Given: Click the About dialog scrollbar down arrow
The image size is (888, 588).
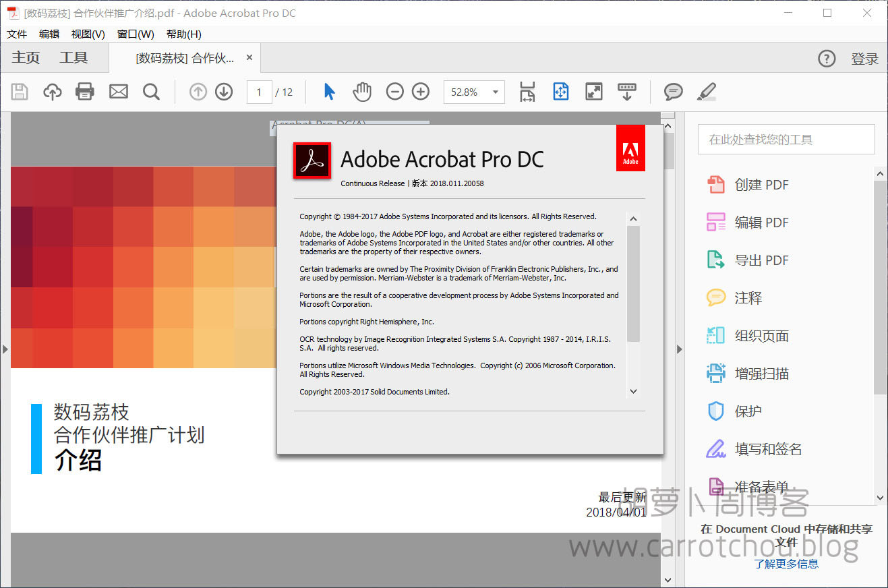Looking at the screenshot, I should [633, 390].
